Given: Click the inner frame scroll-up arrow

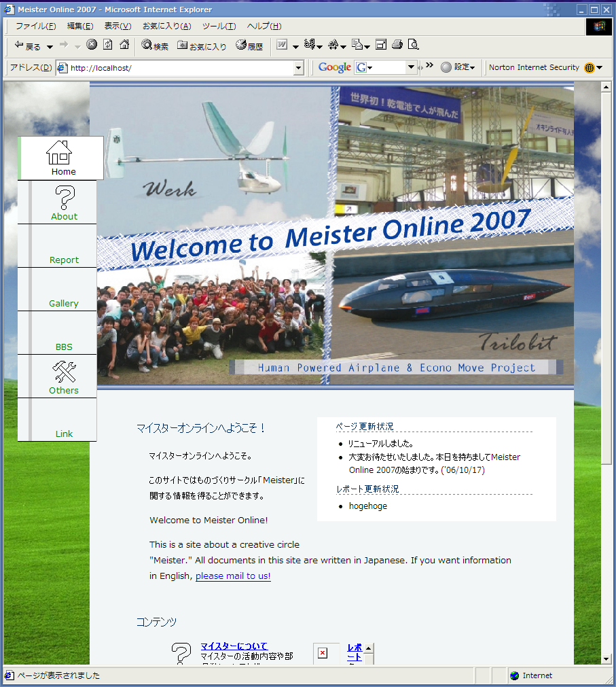Looking at the screenshot, I should 369,648.
